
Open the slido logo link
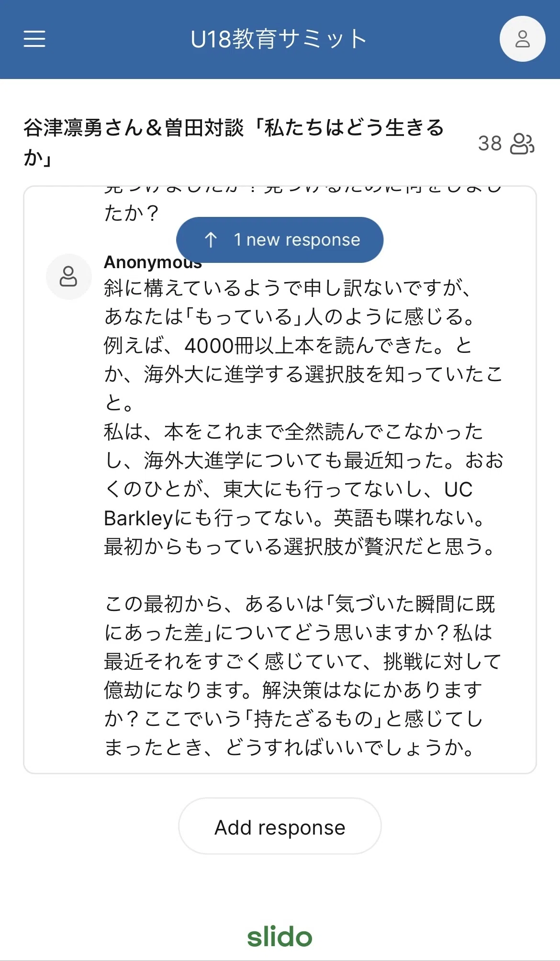[280, 937]
